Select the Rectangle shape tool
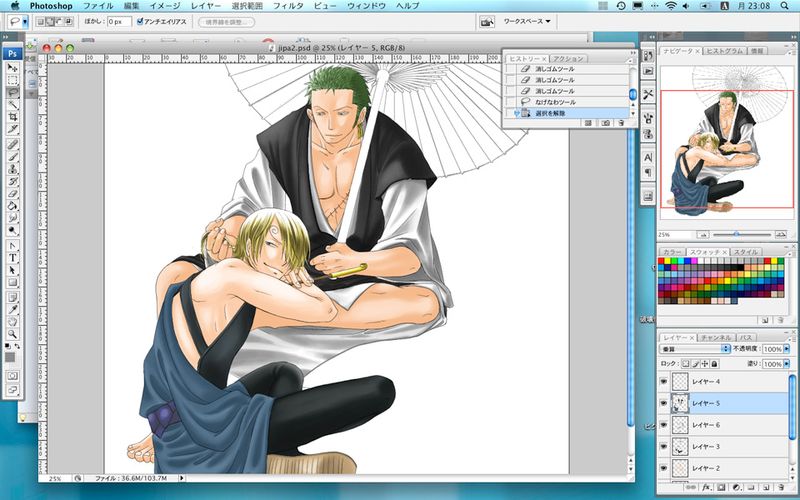This screenshot has width=800, height=500. [13, 283]
